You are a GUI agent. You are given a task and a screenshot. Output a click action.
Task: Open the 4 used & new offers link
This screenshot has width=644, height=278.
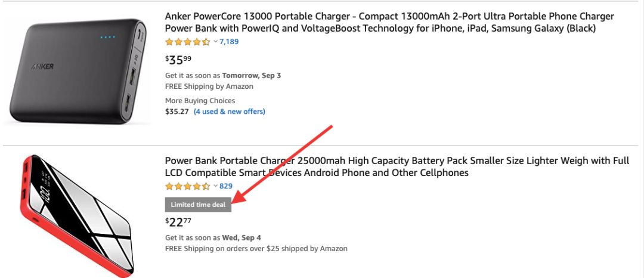tap(229, 112)
